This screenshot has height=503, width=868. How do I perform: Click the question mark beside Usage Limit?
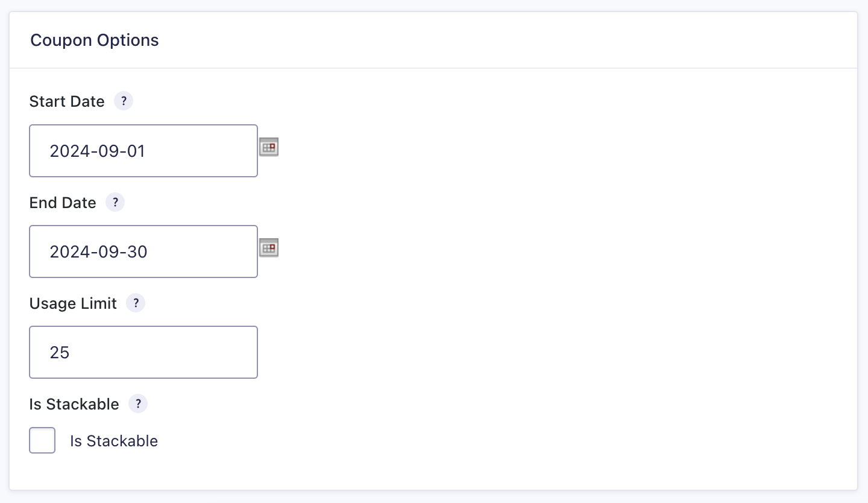[136, 303]
